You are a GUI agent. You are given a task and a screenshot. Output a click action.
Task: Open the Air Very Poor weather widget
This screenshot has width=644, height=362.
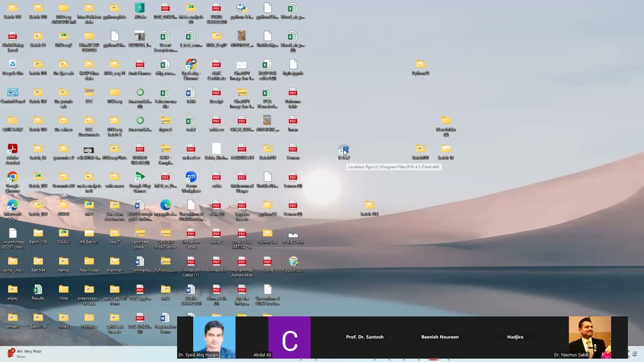(25, 353)
